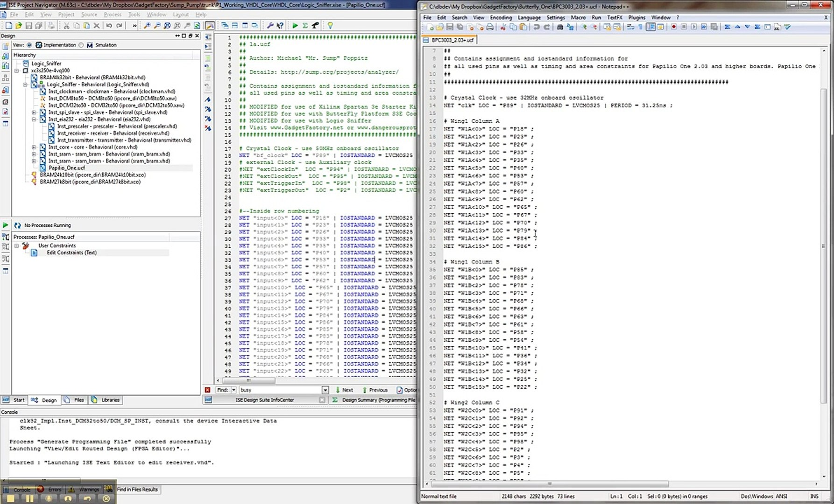Click the Find text input containing busy
The image size is (834, 504).
point(280,390)
